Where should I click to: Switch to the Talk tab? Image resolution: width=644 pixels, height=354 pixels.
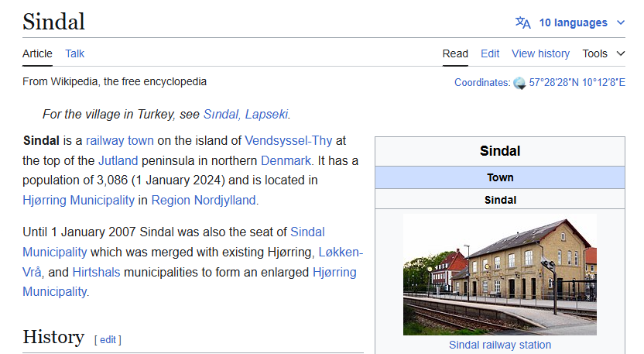75,53
